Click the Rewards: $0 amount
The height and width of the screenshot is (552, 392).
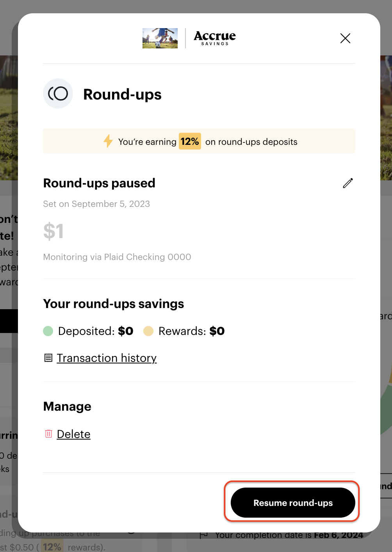click(x=217, y=331)
